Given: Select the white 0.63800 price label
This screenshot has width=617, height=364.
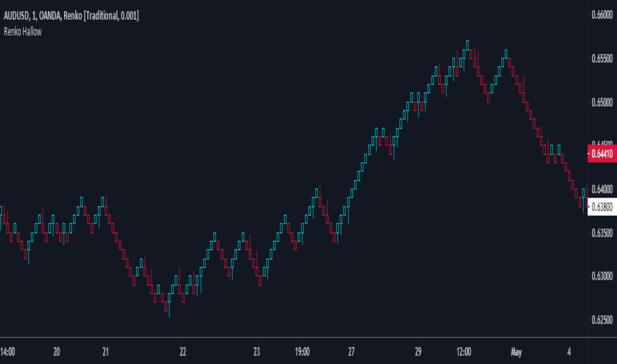Looking at the screenshot, I should 602,207.
